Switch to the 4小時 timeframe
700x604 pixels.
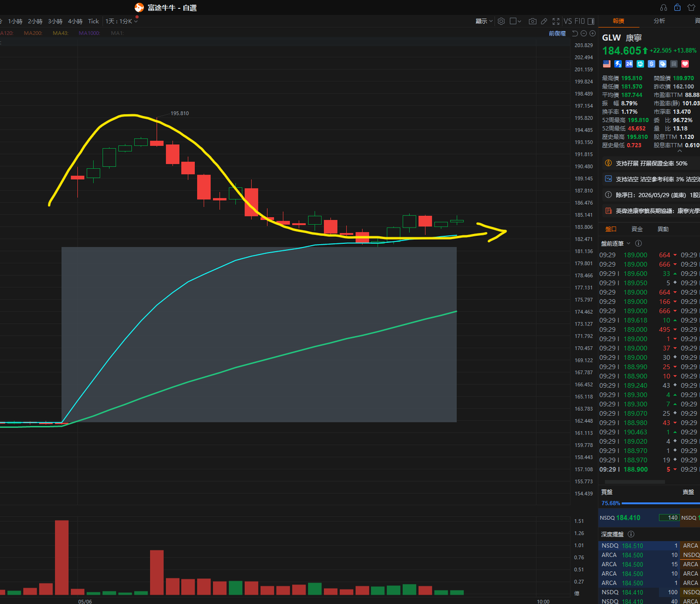[75, 21]
